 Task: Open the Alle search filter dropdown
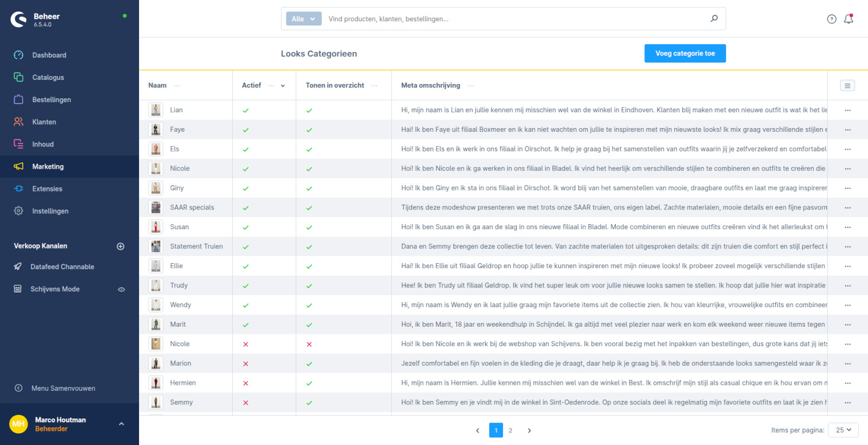tap(303, 19)
